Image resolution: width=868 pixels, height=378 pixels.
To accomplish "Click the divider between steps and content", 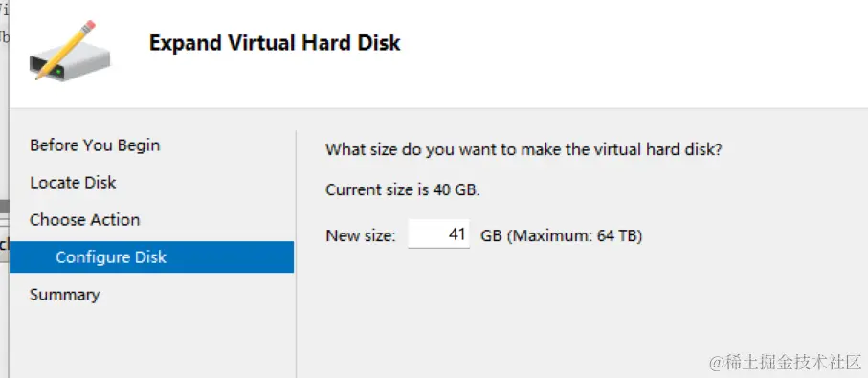I will [296, 255].
